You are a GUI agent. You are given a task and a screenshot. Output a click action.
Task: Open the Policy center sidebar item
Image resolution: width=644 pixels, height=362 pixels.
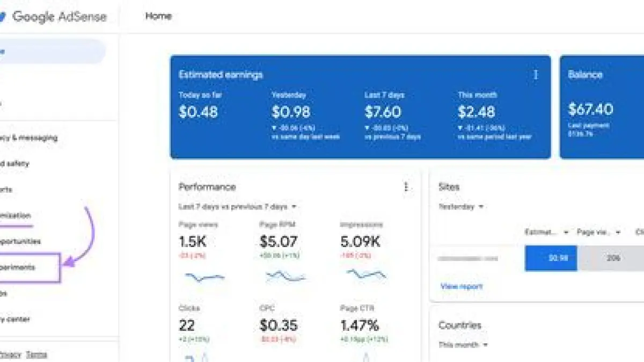(16, 320)
